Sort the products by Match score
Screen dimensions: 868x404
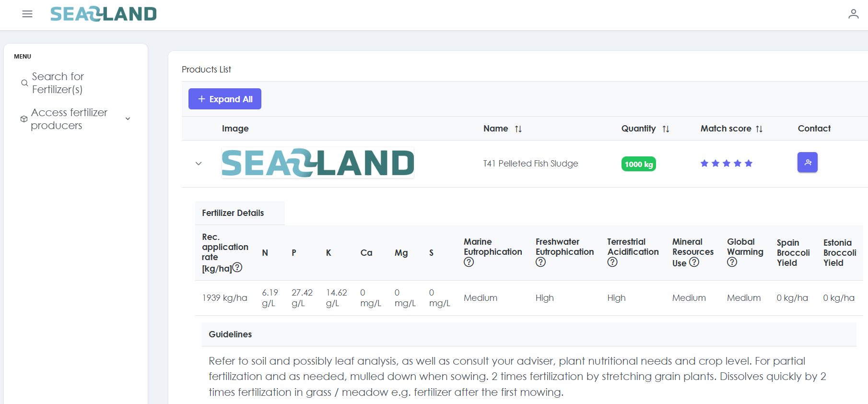(759, 129)
